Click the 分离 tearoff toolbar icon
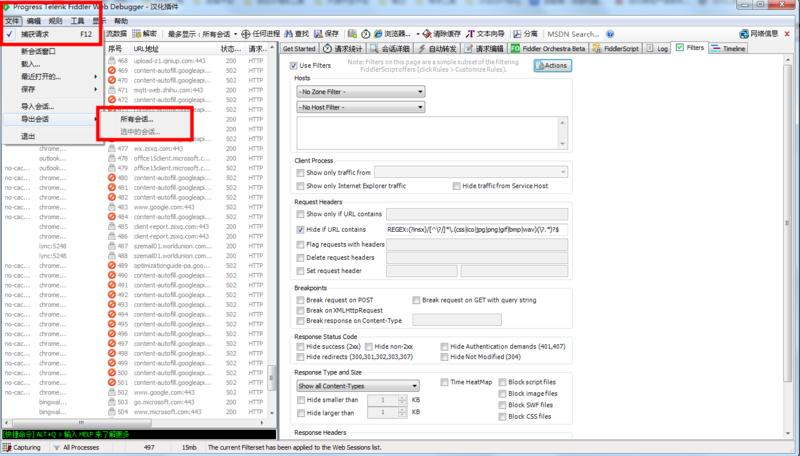This screenshot has width=800, height=456. (517, 34)
